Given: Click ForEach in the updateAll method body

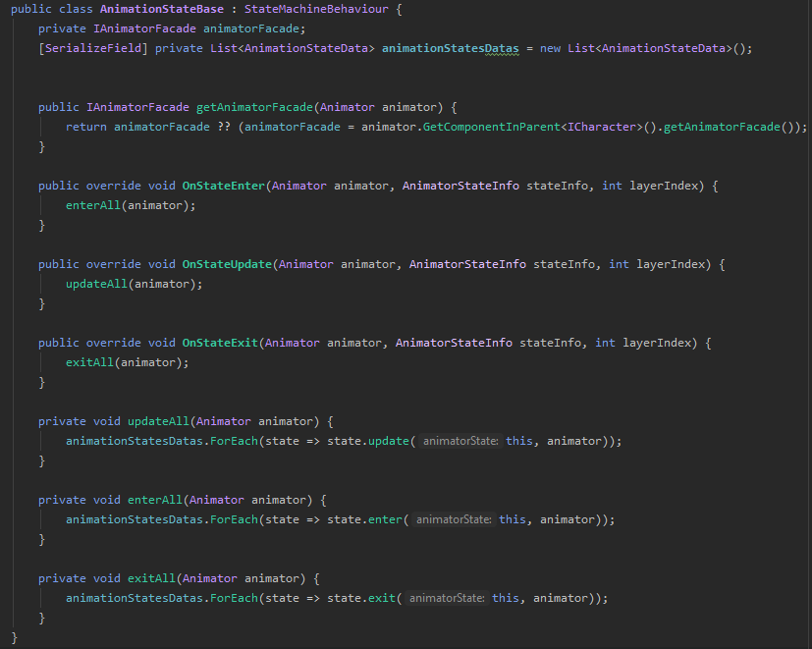Looking at the screenshot, I should 234,441.
